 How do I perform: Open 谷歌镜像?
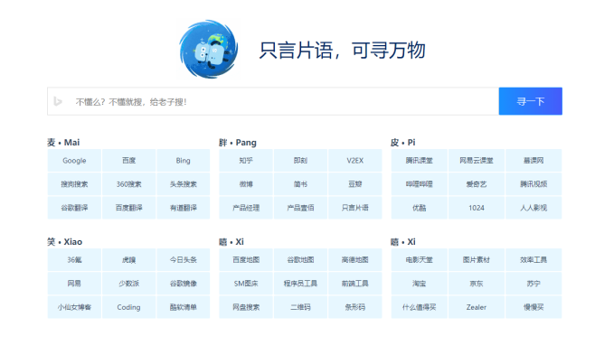[184, 284]
